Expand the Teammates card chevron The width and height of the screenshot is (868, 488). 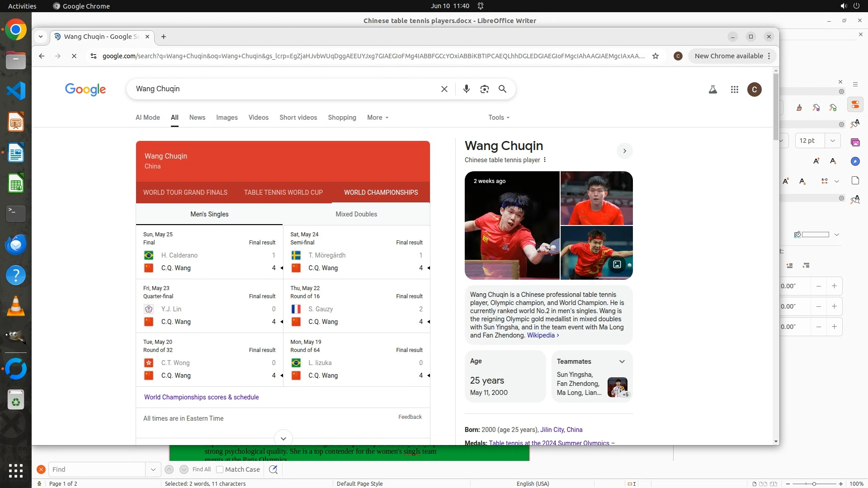(622, 361)
